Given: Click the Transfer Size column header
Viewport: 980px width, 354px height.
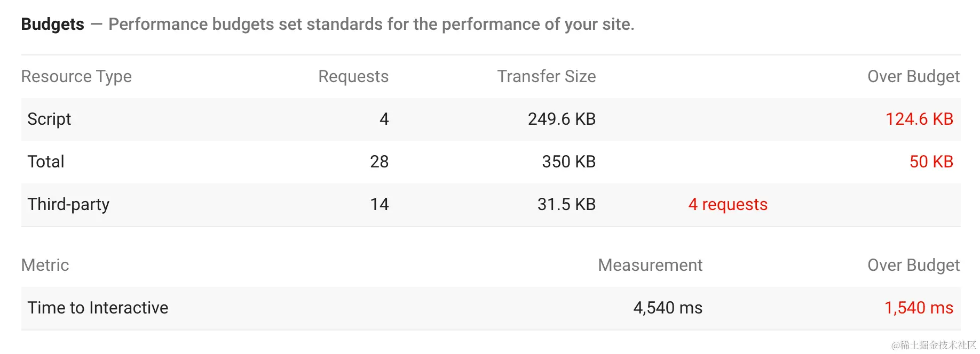Looking at the screenshot, I should click(x=546, y=77).
